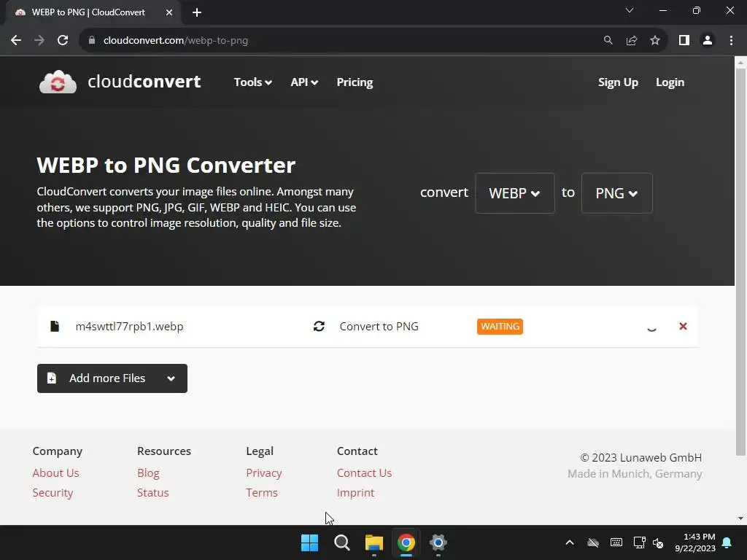The height and width of the screenshot is (560, 747).
Task: Bookmark this page with star icon
Action: (x=655, y=41)
